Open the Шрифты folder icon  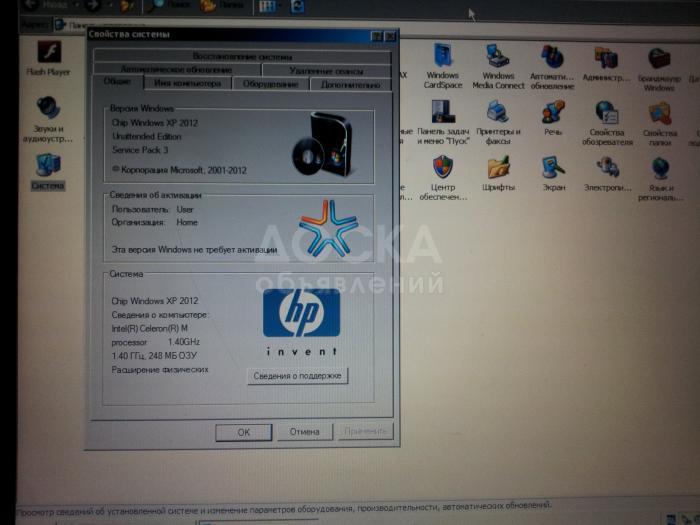click(498, 173)
